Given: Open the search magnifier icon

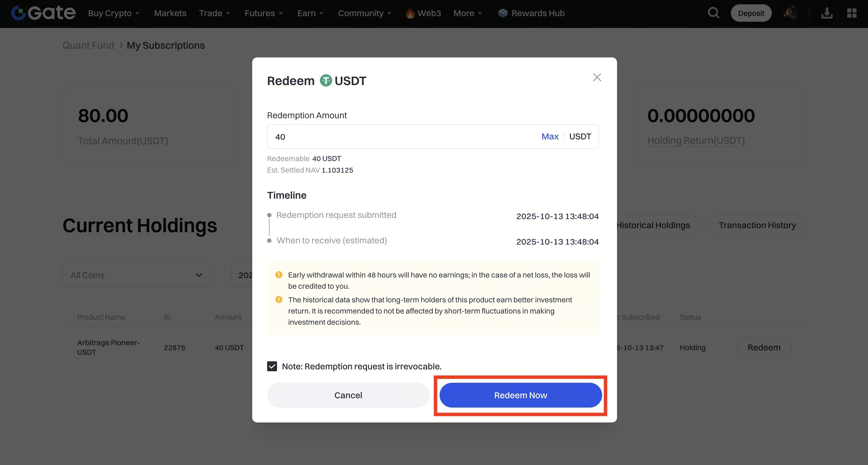Looking at the screenshot, I should (713, 13).
